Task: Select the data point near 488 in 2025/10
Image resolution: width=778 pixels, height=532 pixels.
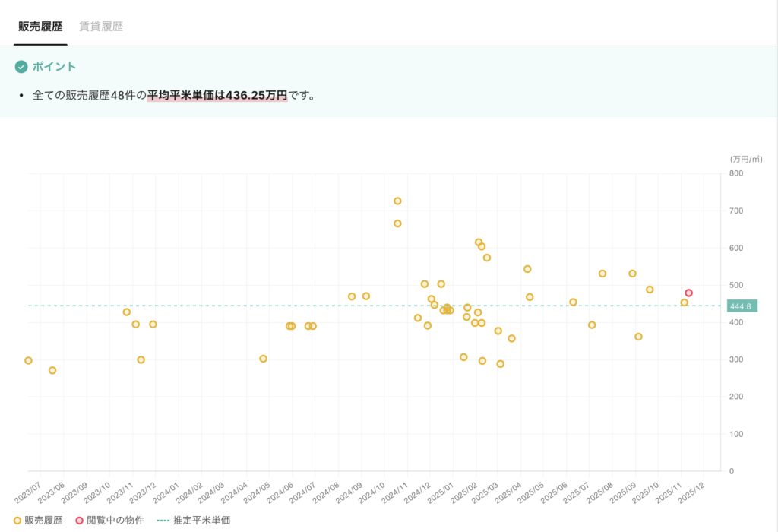Action: 650,290
